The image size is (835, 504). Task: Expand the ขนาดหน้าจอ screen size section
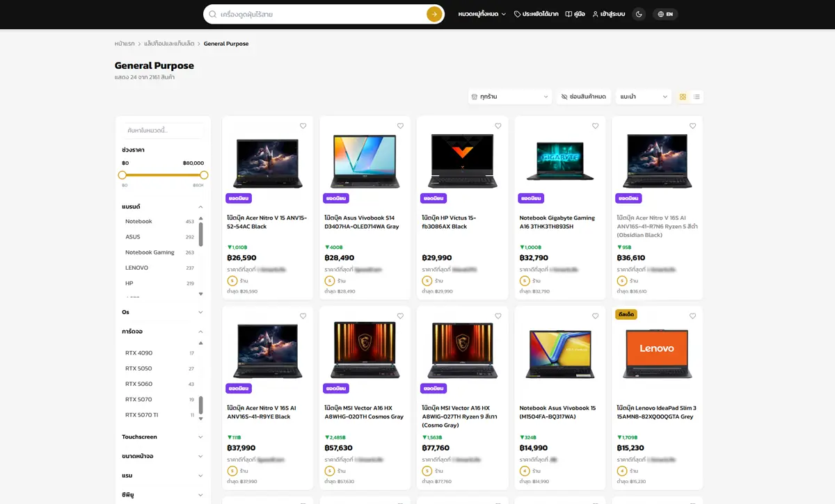coord(163,456)
